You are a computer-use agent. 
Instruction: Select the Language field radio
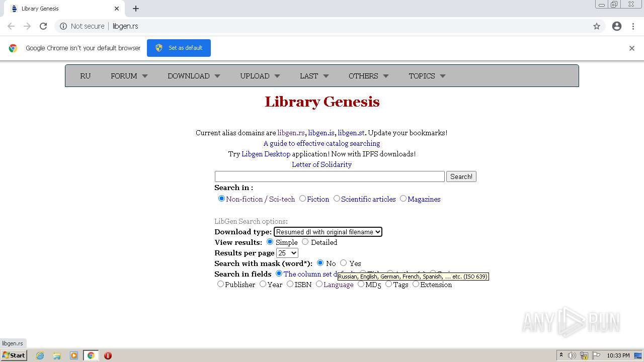point(319,284)
